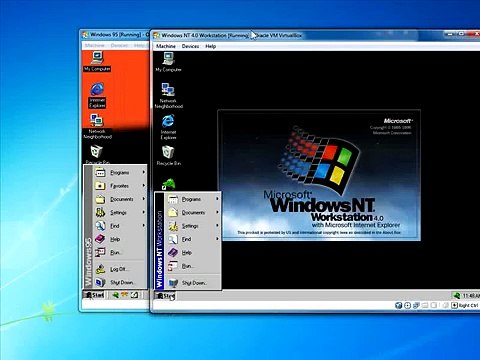Select Network Neighborhood icon on Windows NT desktop

coord(168,96)
